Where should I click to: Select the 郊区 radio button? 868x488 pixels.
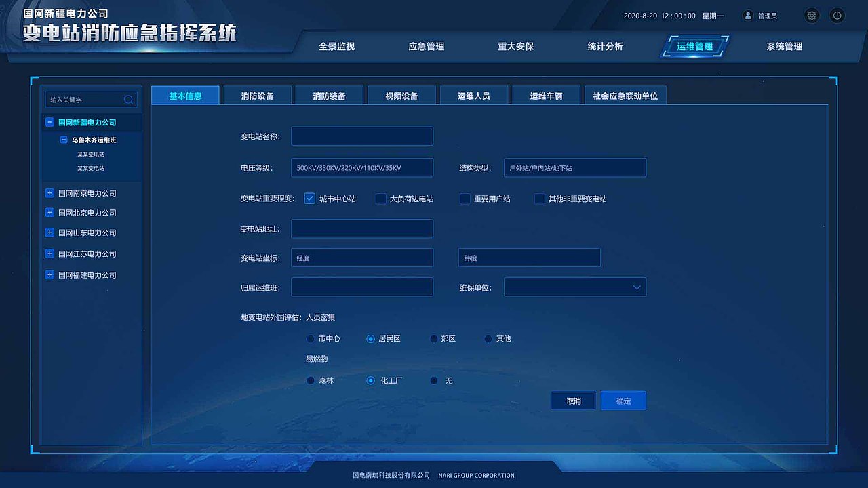(433, 339)
